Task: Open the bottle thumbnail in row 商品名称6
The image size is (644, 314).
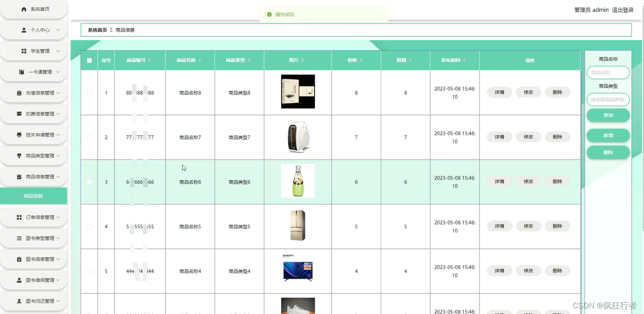Action: click(298, 181)
